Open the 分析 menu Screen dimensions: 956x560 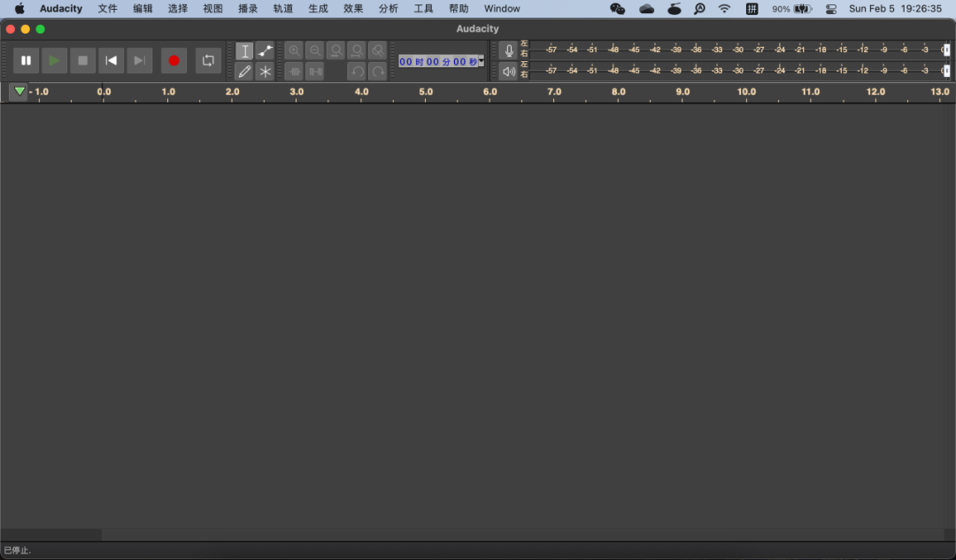[388, 9]
